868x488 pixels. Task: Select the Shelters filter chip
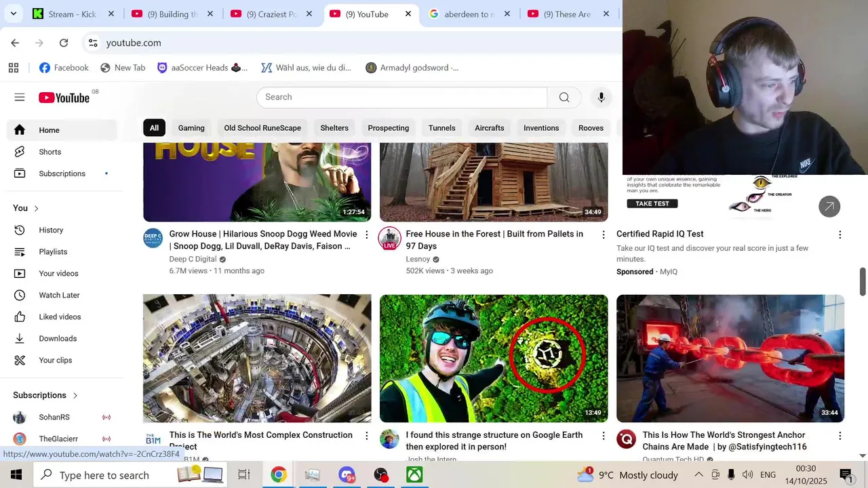tap(334, 128)
